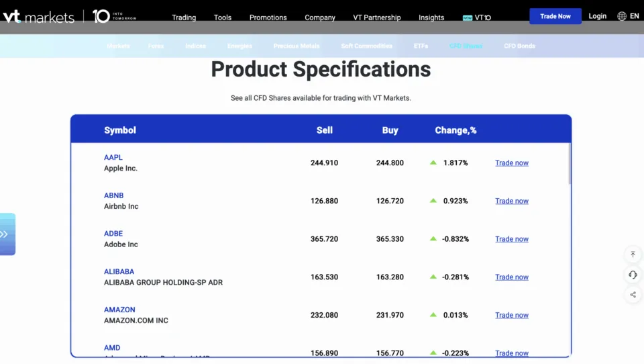Image resolution: width=644 pixels, height=364 pixels.
Task: Click the Change,% column header
Action: [x=455, y=130]
